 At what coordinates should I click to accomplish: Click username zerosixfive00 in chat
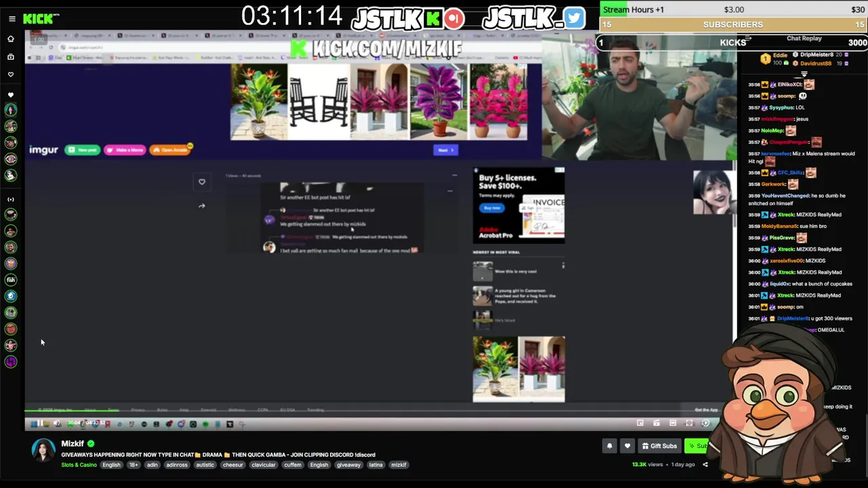[x=786, y=261]
